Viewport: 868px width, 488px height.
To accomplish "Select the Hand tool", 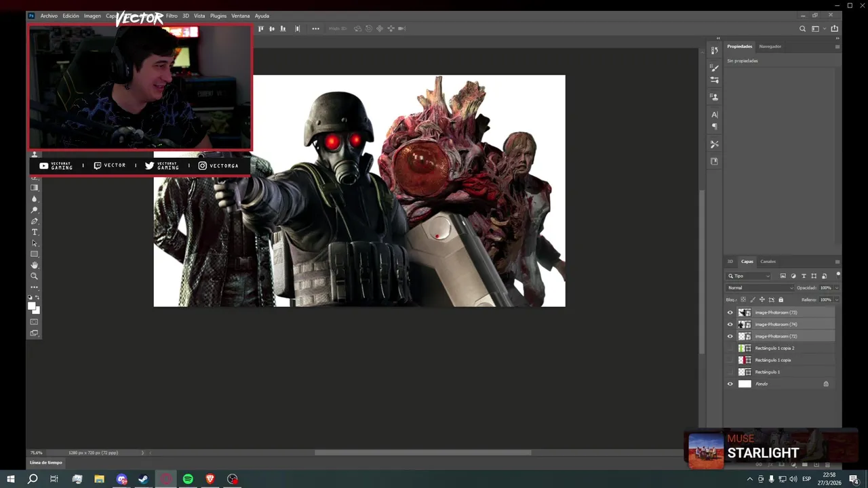I will coord(35,265).
